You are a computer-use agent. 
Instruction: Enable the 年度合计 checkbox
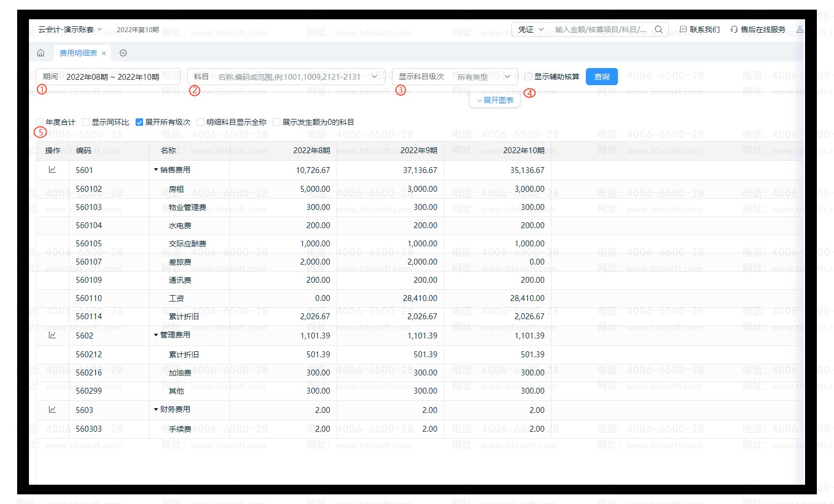coord(40,122)
